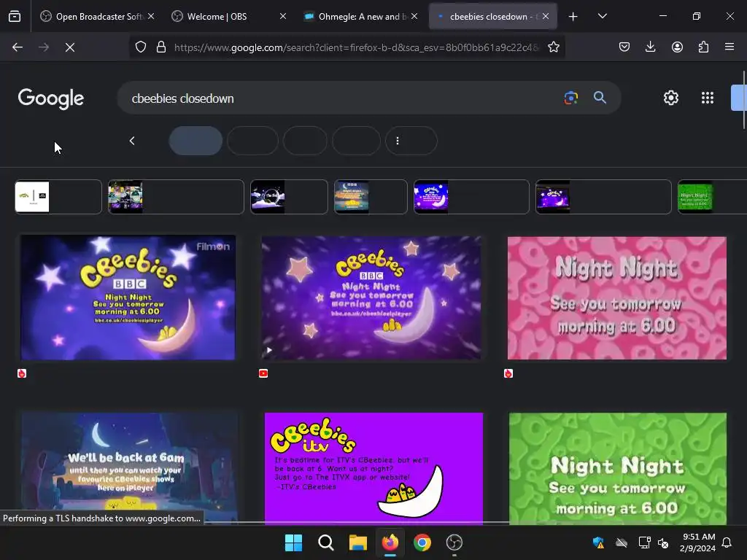Launch Google Chrome from the taskbar
The height and width of the screenshot is (560, 747).
click(422, 542)
